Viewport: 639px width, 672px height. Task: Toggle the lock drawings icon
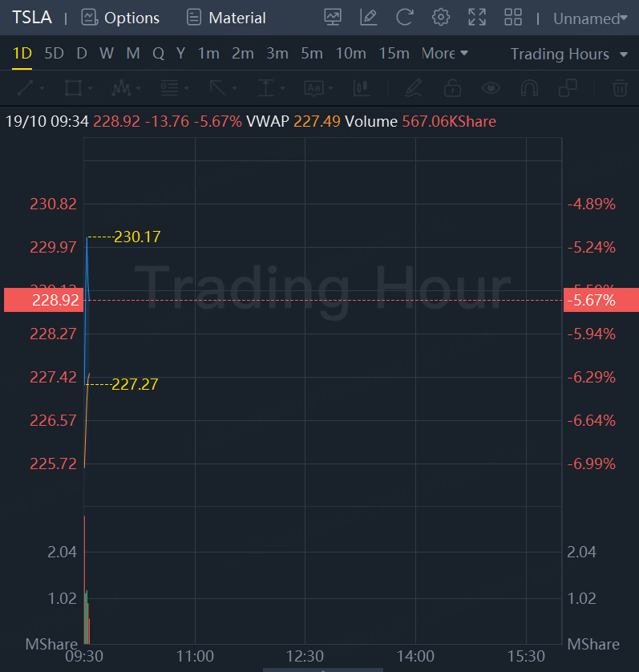(452, 88)
